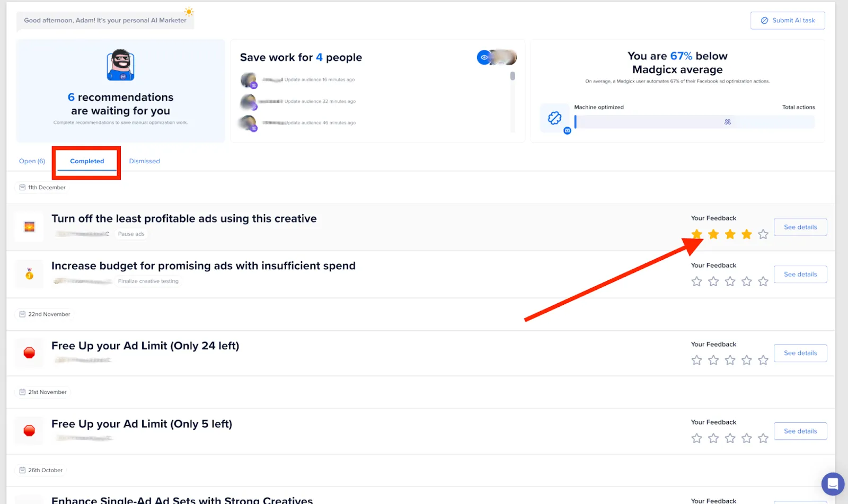This screenshot has width=848, height=504.
Task: Open Enhance Single-Ad Ad Sets recommendation
Action: tap(182, 500)
